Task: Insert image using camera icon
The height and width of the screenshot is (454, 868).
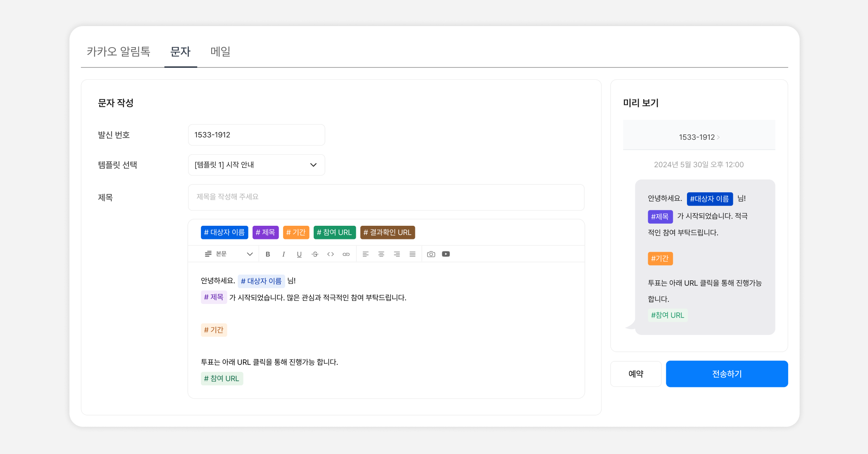Action: point(431,254)
